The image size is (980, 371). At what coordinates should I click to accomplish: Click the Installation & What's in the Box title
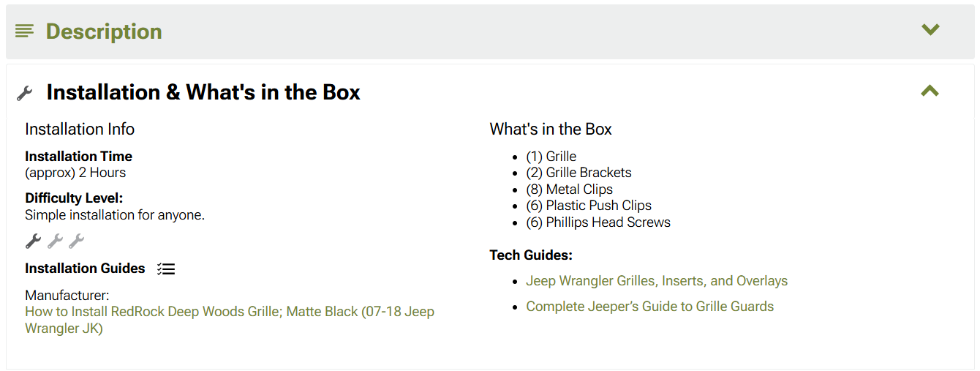[203, 92]
